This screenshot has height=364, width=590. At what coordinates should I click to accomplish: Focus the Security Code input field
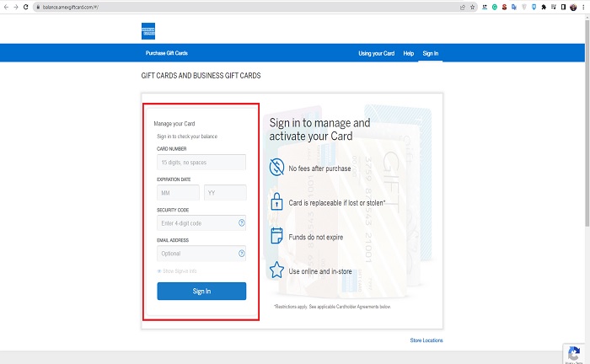pyautogui.click(x=201, y=223)
